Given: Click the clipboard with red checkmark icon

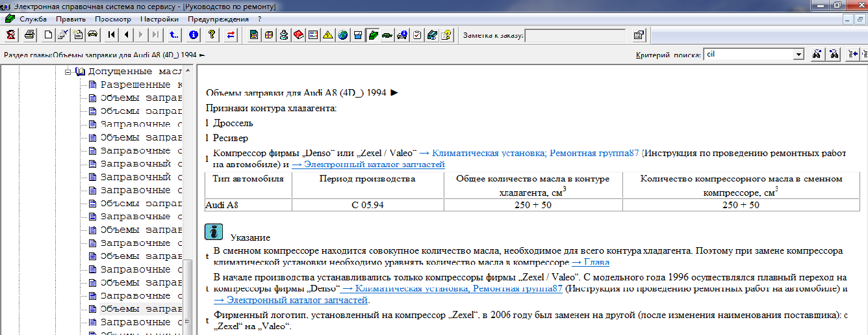Looking at the screenshot, I should 417,35.
